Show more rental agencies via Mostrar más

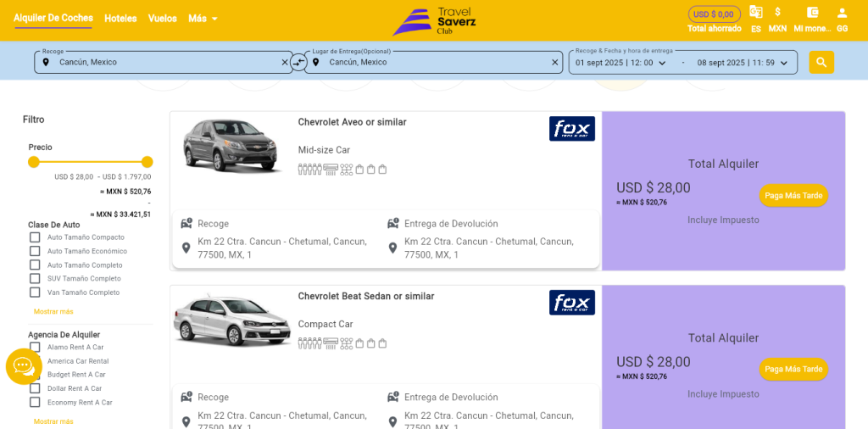click(53, 421)
